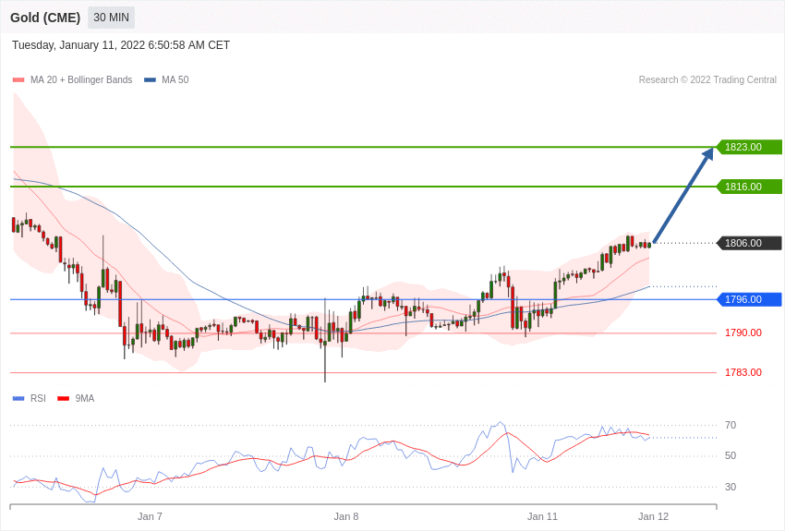
Task: Click the Jan 8 date axis label
Action: point(346,516)
